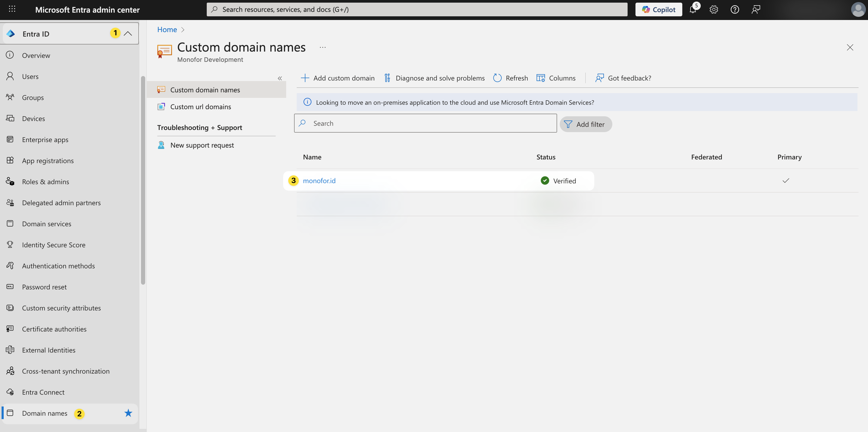Open portal settings gear icon
This screenshot has height=432, width=868.
click(x=713, y=10)
